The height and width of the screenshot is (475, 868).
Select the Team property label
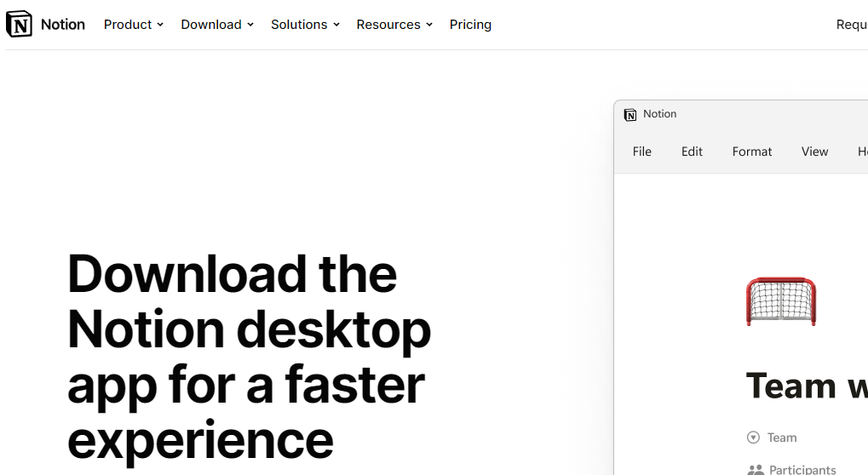tap(782, 438)
